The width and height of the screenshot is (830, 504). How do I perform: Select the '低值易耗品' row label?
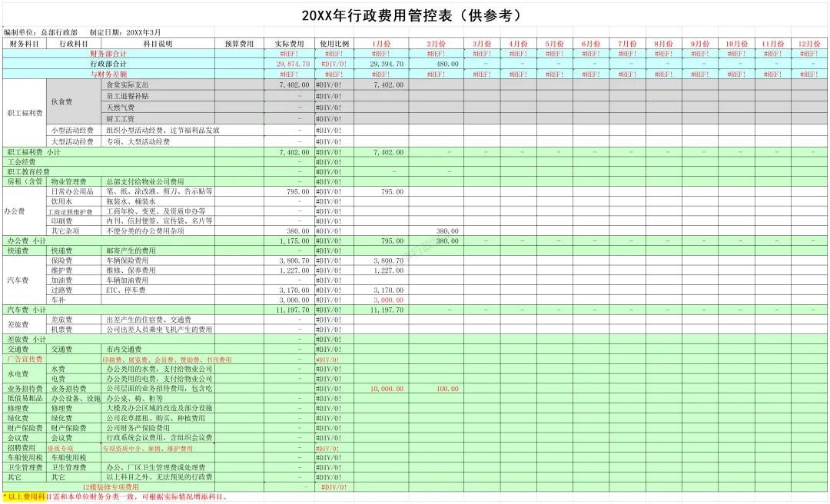pyautogui.click(x=25, y=398)
